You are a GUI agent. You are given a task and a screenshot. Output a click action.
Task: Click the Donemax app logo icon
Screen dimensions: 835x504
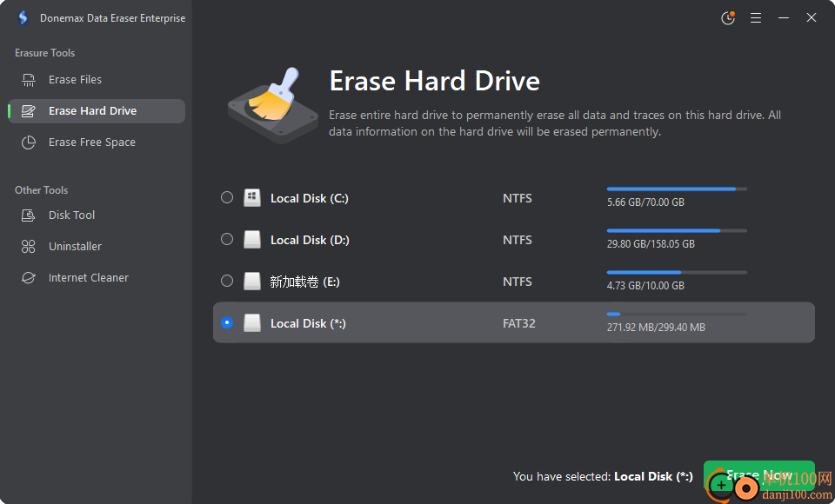(23, 17)
